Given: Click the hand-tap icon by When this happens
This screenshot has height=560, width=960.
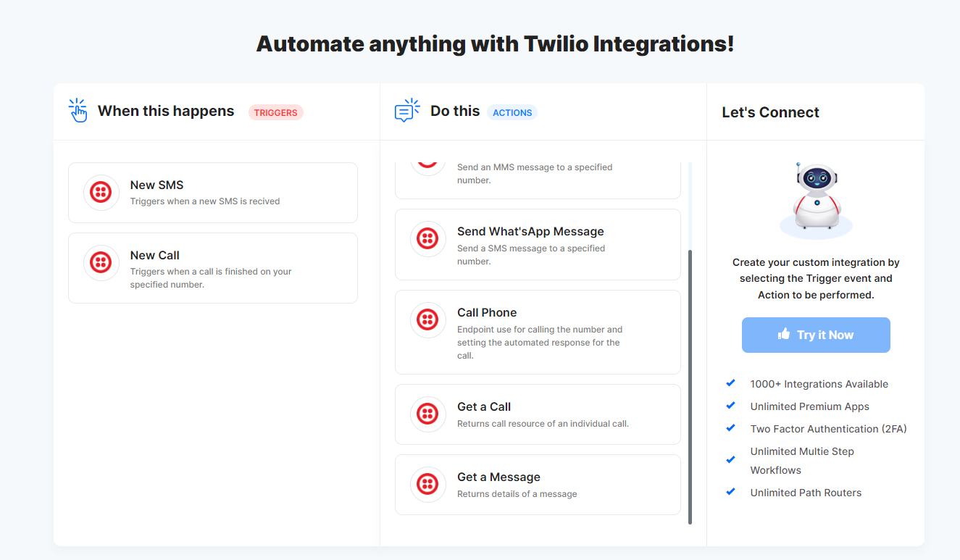Looking at the screenshot, I should 78,110.
